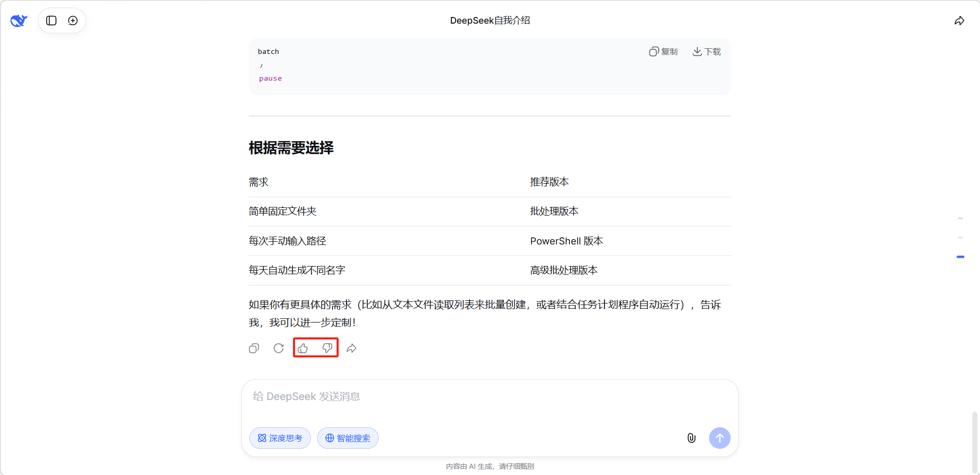Jump to the highlighted blue conversation marker
This screenshot has width=980, height=475.
[x=960, y=257]
